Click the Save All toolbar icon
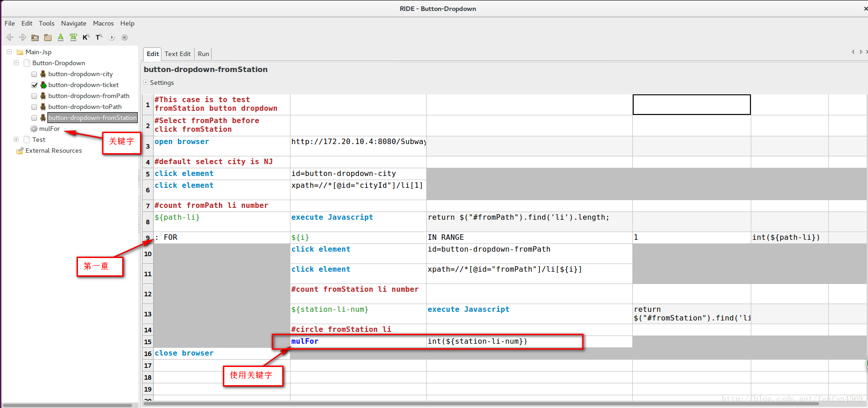 click(73, 37)
